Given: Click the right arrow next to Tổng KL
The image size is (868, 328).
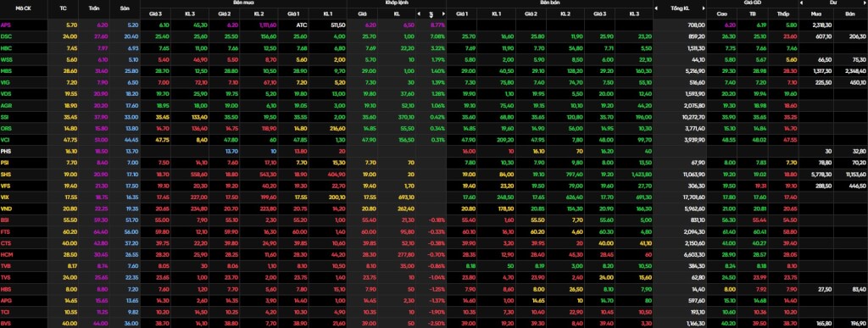Looking at the screenshot, I should 704,8.
